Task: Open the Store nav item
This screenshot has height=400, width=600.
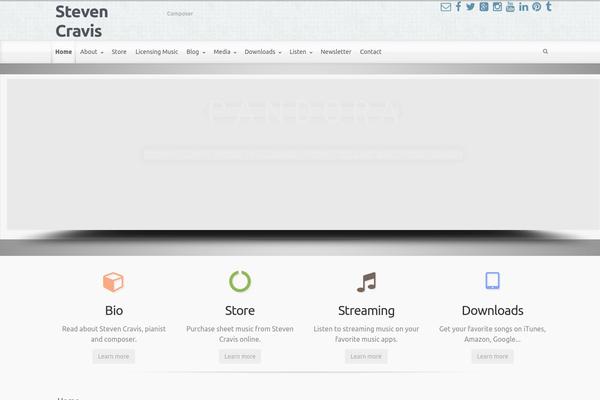Action: click(x=119, y=52)
